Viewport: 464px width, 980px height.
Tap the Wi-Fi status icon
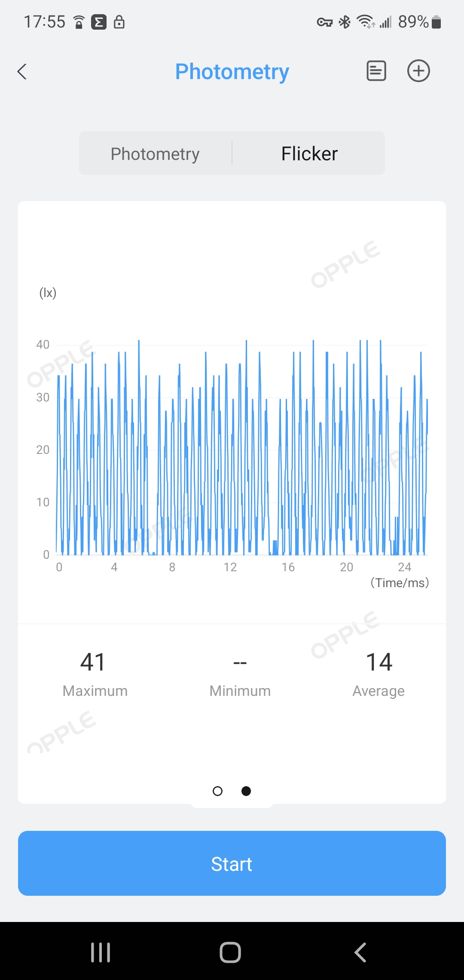click(366, 22)
